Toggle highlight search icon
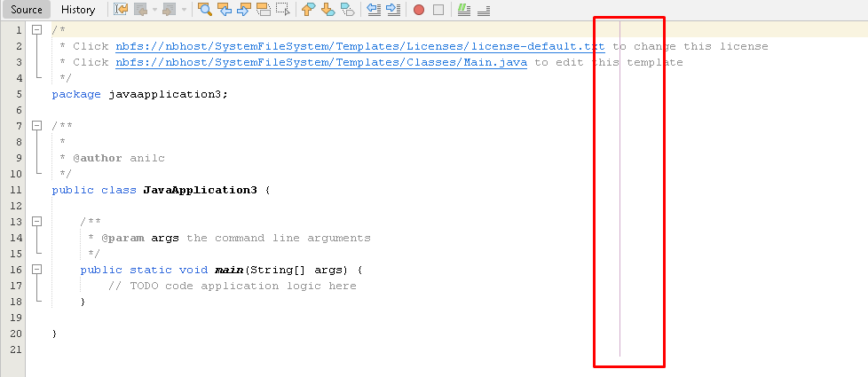The width and height of the screenshot is (868, 377). click(x=263, y=10)
